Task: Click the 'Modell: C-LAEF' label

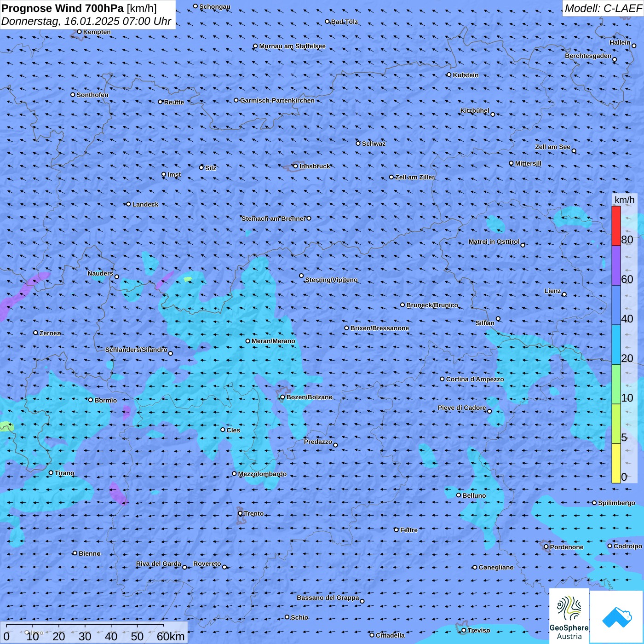Action: coord(603,8)
